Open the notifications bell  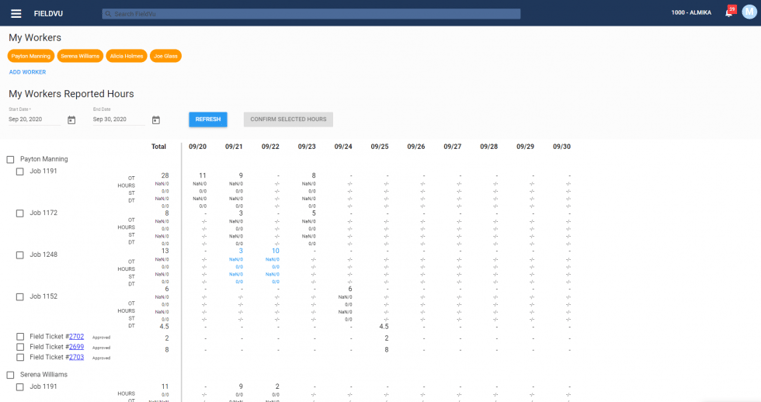[x=729, y=13]
